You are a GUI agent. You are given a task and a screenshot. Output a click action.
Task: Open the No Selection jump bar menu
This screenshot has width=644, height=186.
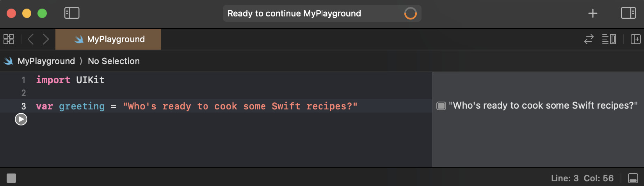tap(114, 61)
